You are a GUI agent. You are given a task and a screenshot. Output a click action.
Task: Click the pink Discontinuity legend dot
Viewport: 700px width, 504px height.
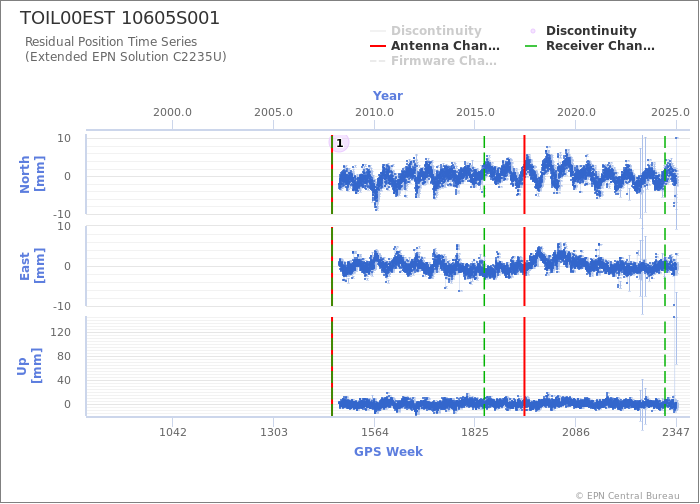tap(533, 31)
